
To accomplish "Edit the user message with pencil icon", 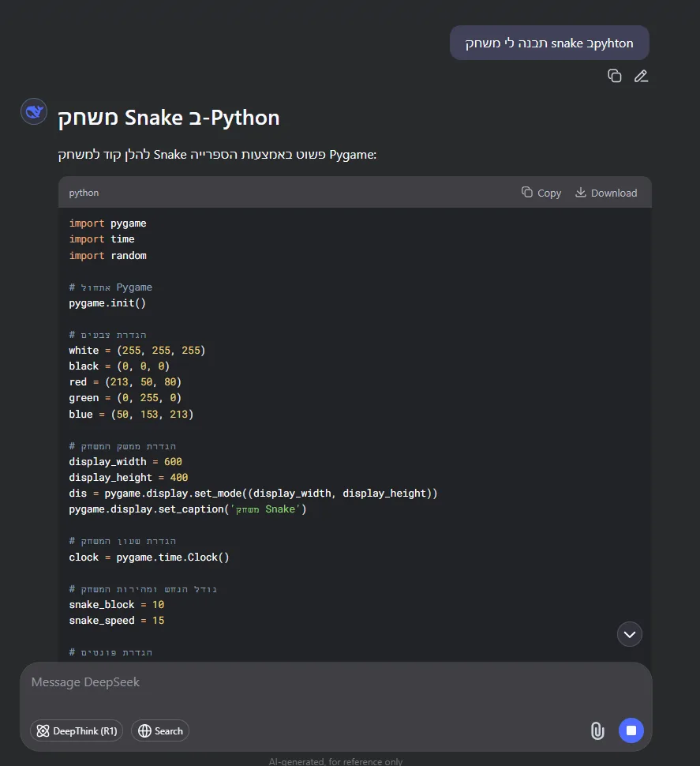I will 641,77.
